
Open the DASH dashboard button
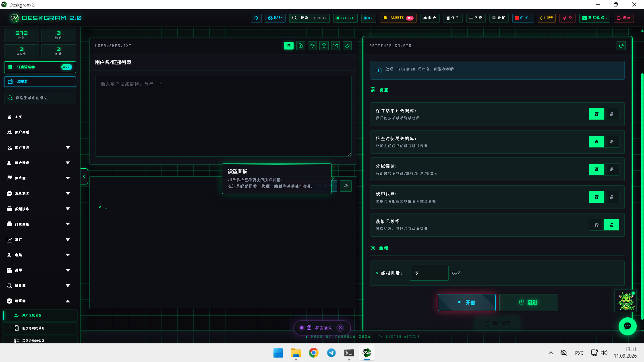(275, 18)
